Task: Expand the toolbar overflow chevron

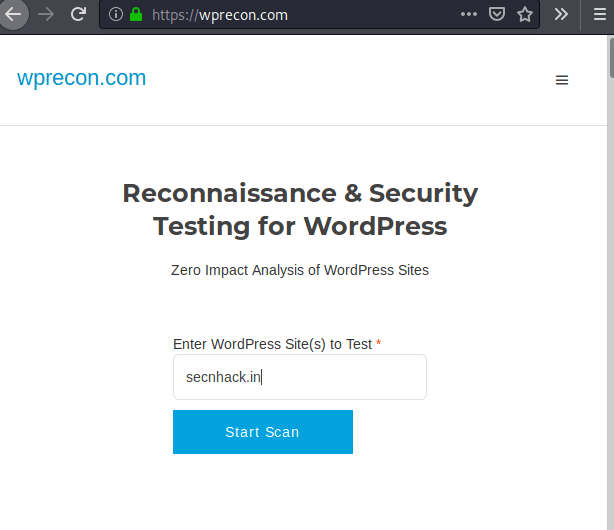Action: (x=561, y=15)
